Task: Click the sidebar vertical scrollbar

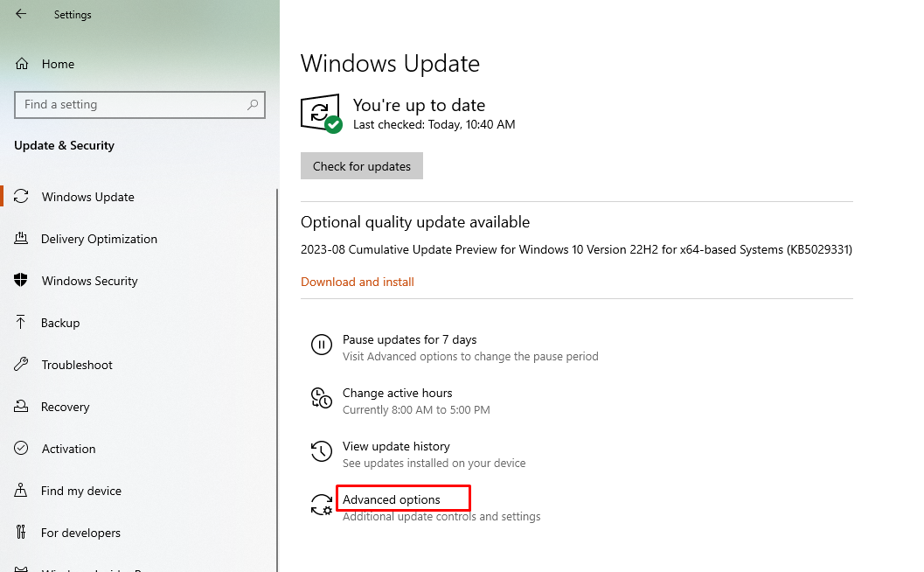Action: [x=277, y=380]
